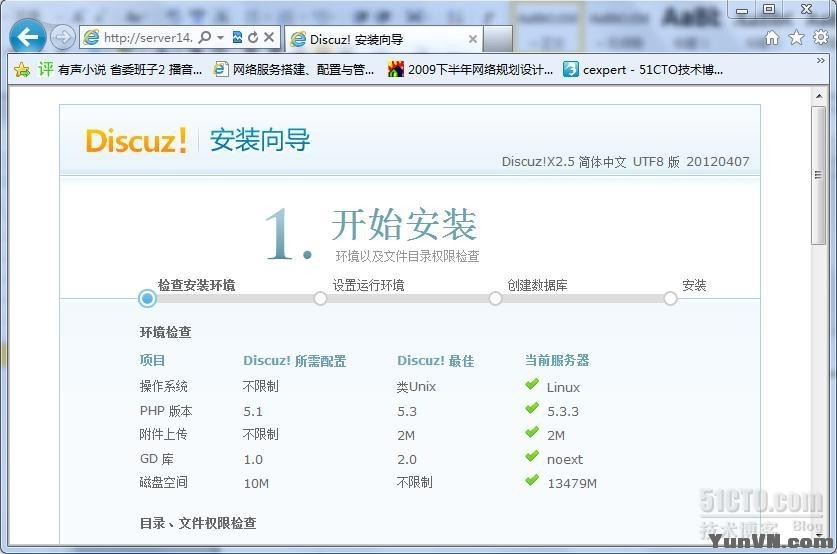The width and height of the screenshot is (837, 554).
Task: Open the address bar dropdown arrow
Action: click(220, 37)
